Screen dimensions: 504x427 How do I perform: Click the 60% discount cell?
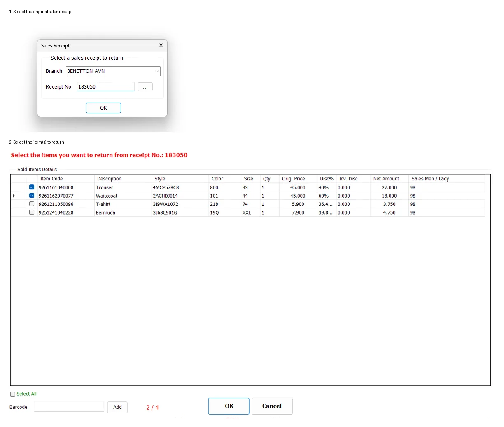327,196
